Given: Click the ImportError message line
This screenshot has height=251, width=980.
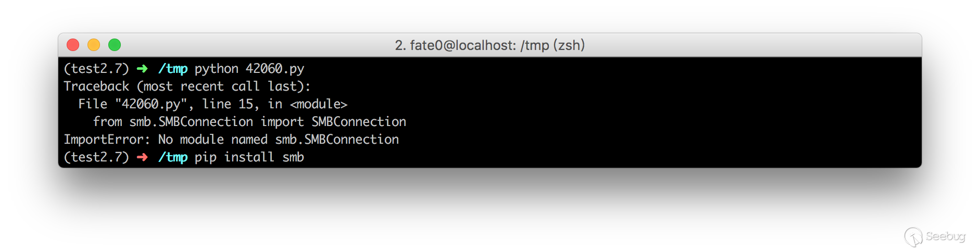Looking at the screenshot, I should 231,140.
